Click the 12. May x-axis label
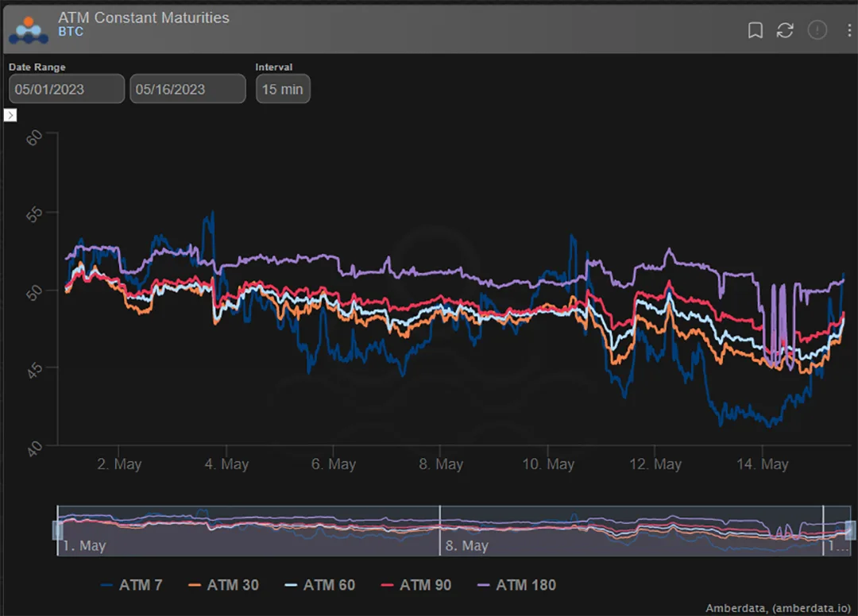This screenshot has width=858, height=616. [655, 464]
